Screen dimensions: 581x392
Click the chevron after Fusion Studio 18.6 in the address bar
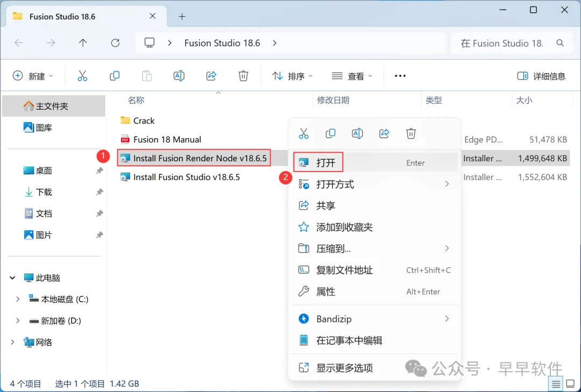coord(274,43)
